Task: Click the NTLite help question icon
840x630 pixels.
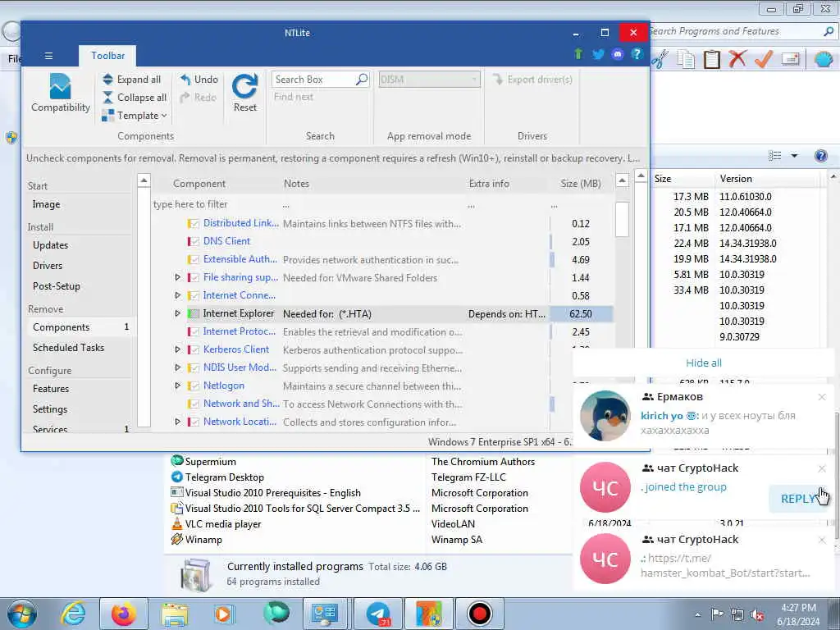Action: click(637, 54)
